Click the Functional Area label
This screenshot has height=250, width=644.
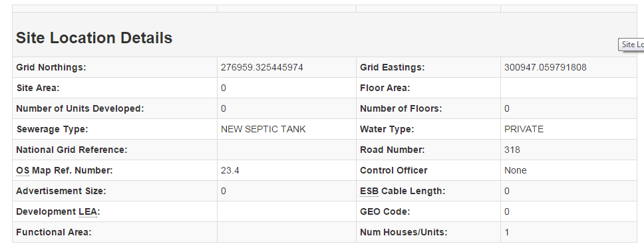tap(54, 232)
